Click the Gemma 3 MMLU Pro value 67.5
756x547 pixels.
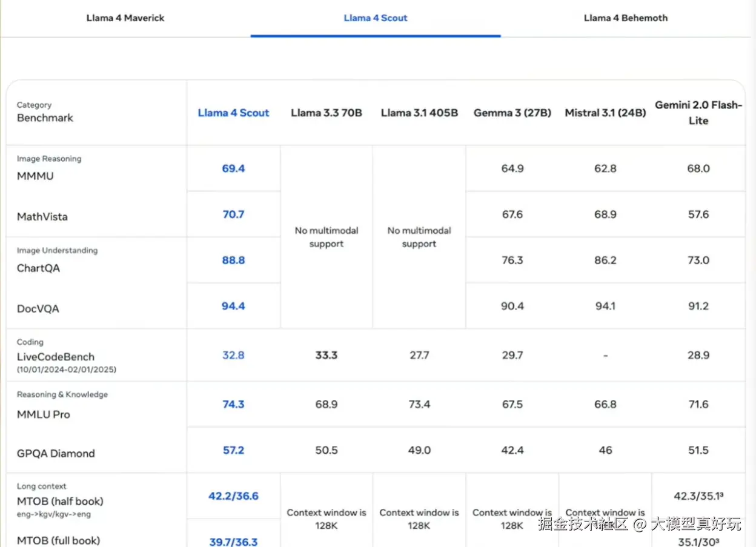click(512, 405)
